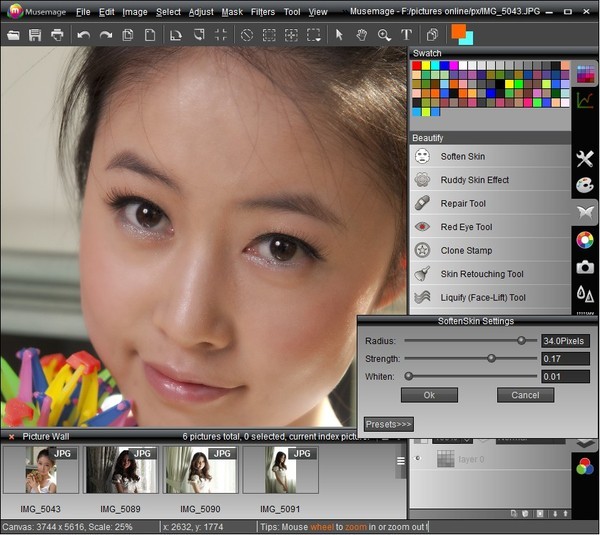600x535 pixels.
Task: Open the Edit menu
Action: 106,12
